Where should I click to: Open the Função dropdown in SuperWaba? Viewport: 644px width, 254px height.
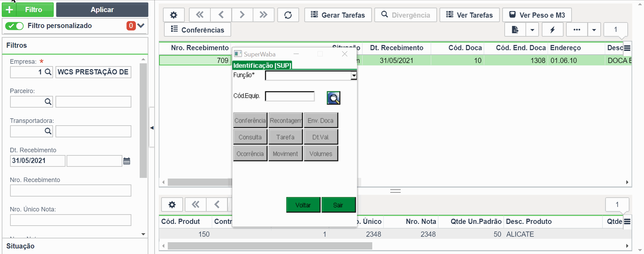point(354,75)
